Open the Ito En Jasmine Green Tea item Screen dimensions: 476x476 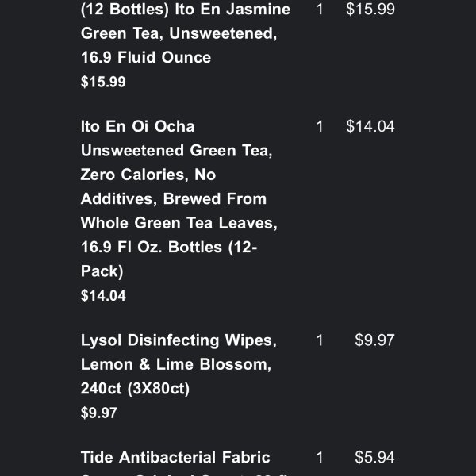(186, 33)
